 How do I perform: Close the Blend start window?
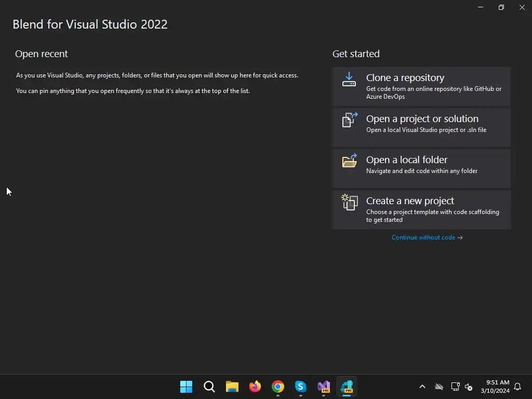point(522,7)
